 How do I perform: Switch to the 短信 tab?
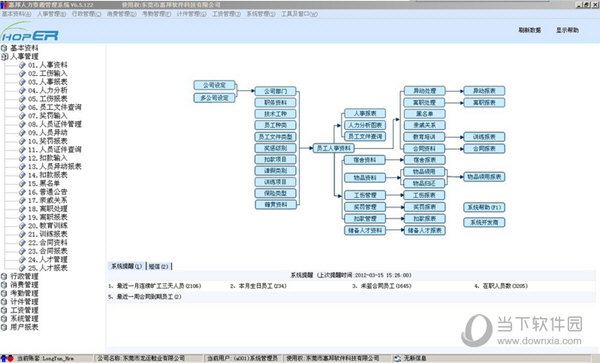[158, 266]
